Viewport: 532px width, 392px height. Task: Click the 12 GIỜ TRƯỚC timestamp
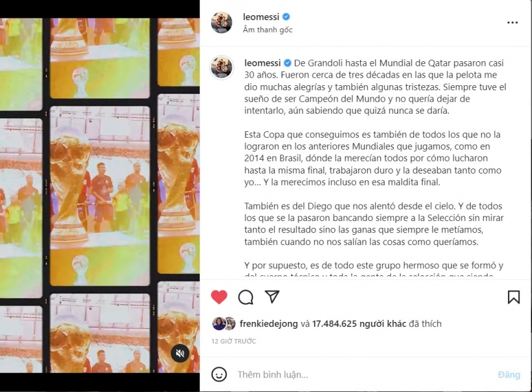(233, 341)
